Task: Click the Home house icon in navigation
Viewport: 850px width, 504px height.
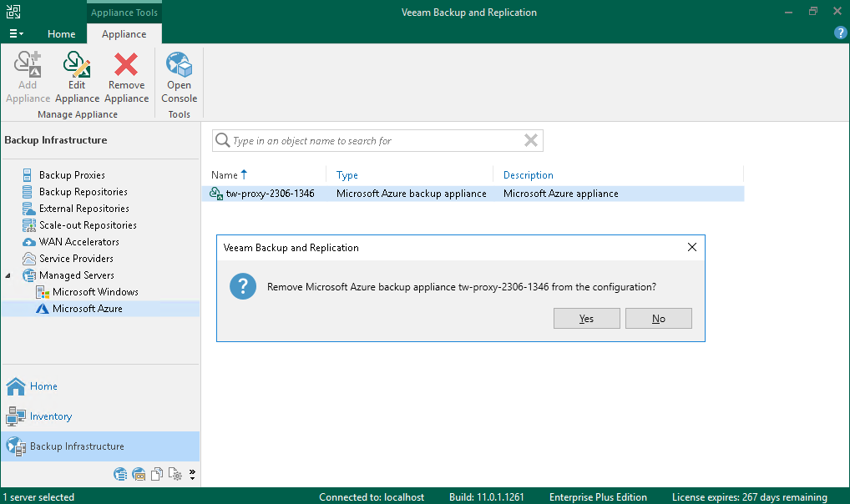Action: click(16, 386)
